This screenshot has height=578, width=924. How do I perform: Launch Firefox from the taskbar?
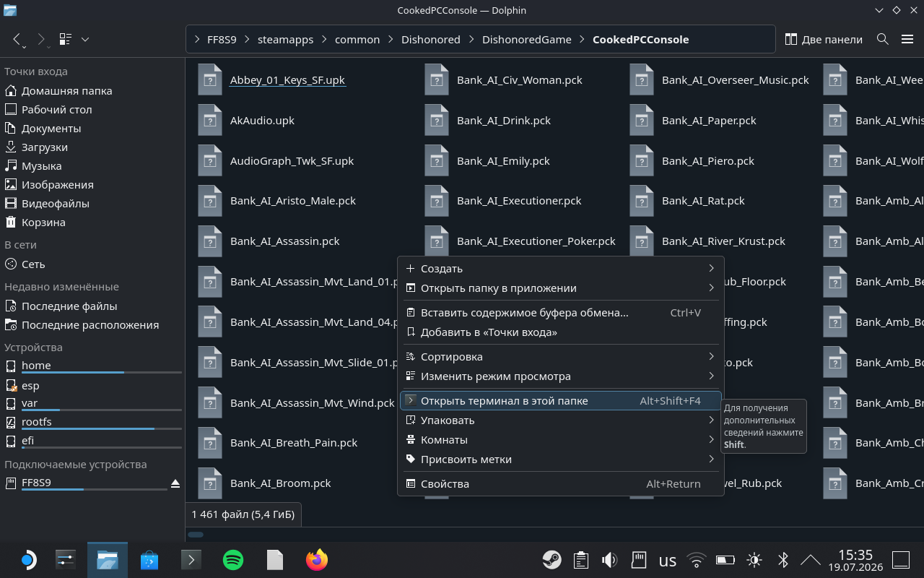(x=317, y=560)
